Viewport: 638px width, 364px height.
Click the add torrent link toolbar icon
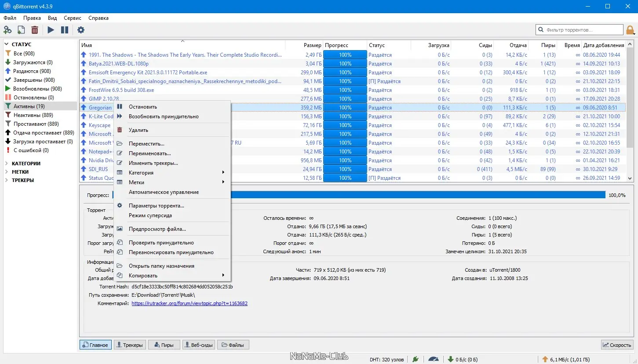(x=7, y=30)
